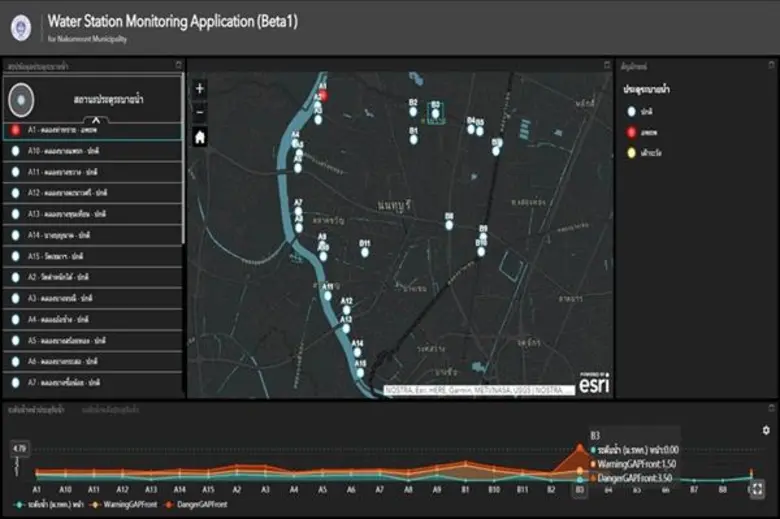Click the municipality logo in header
Image resolution: width=780 pixels, height=519 pixels.
[x=21, y=27]
